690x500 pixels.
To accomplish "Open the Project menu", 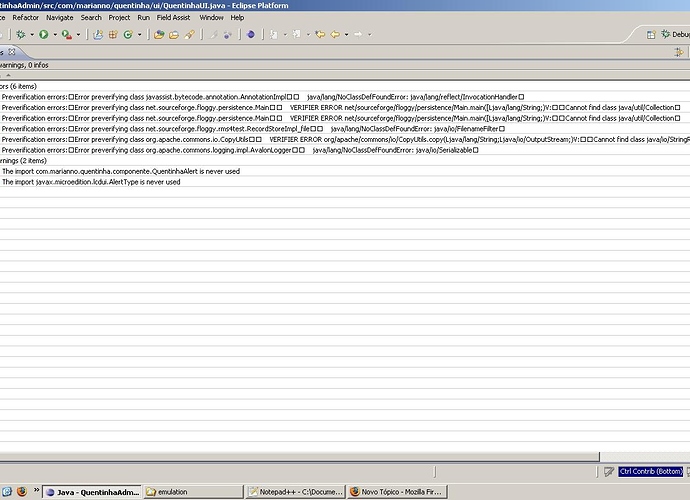I will pos(119,18).
